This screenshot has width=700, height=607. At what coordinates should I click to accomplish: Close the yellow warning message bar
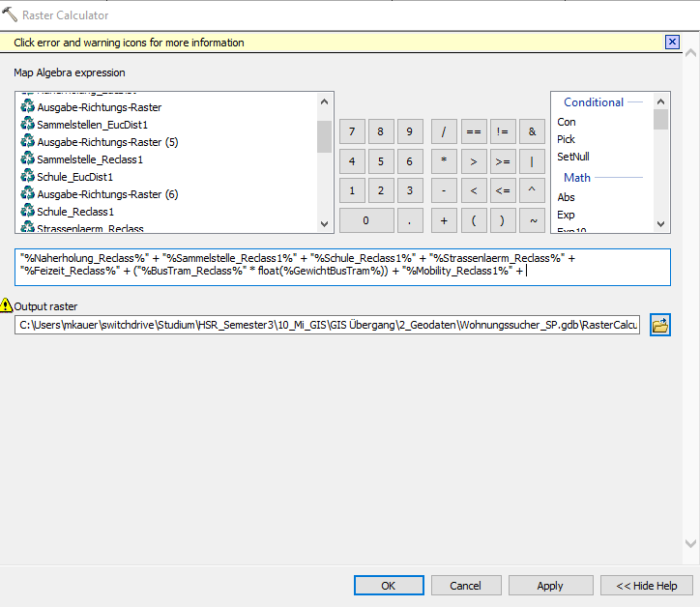(672, 42)
